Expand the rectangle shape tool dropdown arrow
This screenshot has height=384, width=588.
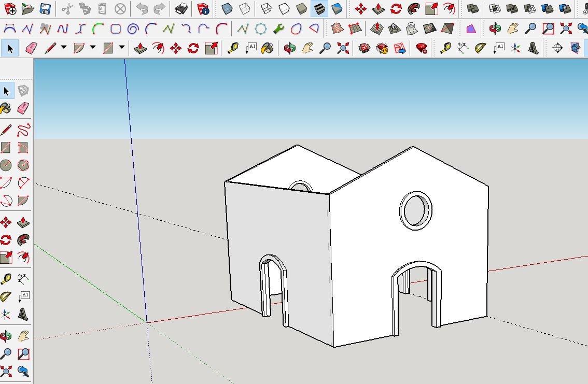point(122,48)
